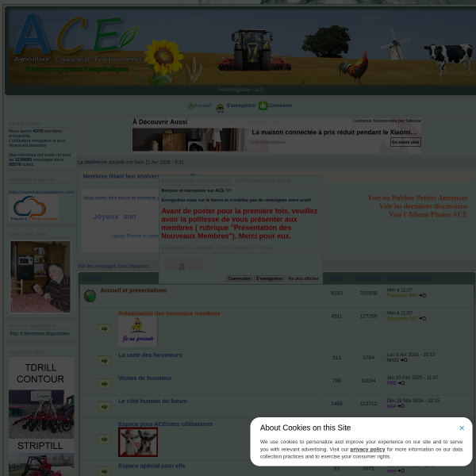Viewport: 476px width, 476px height.
Task: Open Voir l'Album Photos ACE
Action: point(428,215)
